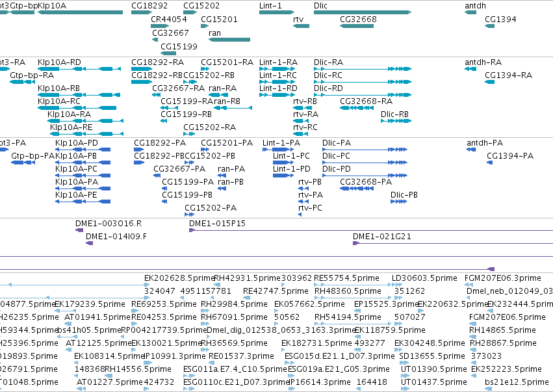Click the CG1394-PA protein label
The width and height of the screenshot is (553, 392).
(510, 156)
